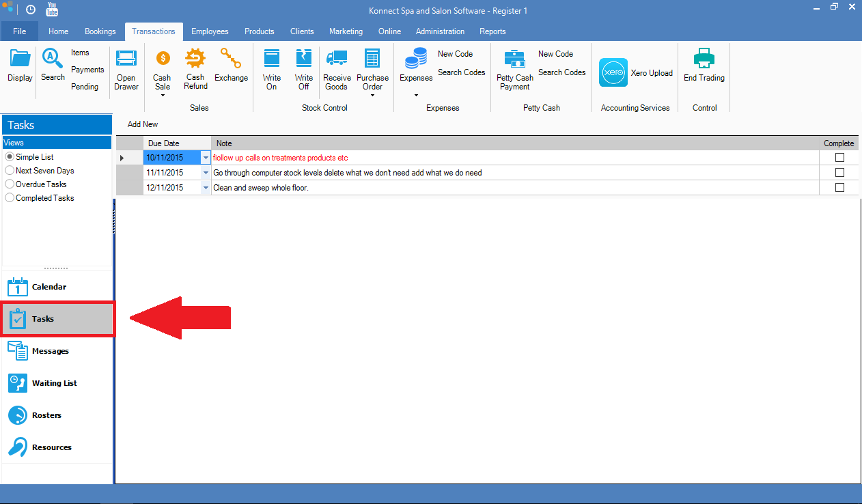This screenshot has height=504, width=862.
Task: Click the Xero Upload icon
Action: [x=613, y=73]
